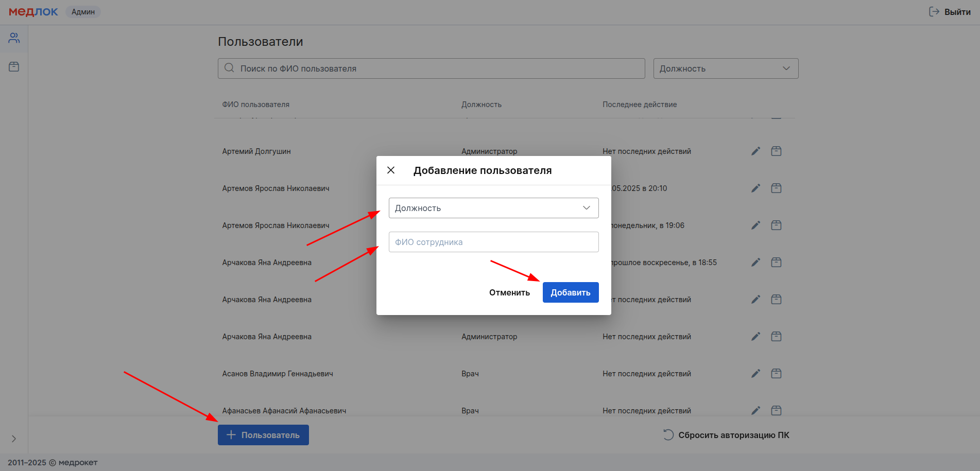The width and height of the screenshot is (980, 471).
Task: Open the Users section in sidebar
Action: click(x=14, y=38)
